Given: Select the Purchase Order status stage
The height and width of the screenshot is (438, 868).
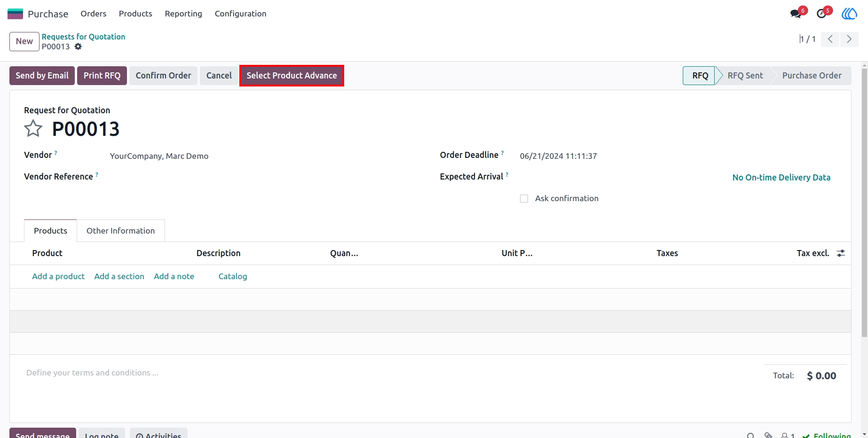Looking at the screenshot, I should pyautogui.click(x=812, y=76).
